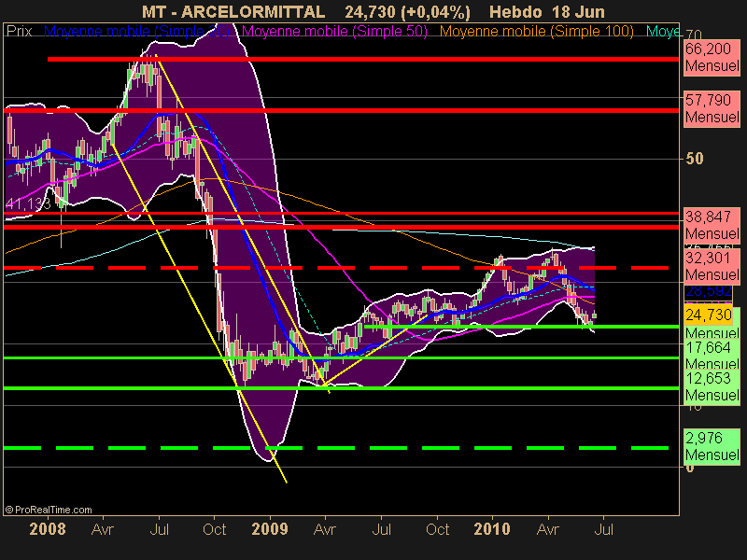Click the 17,664 Mensuel support label
The width and height of the screenshot is (747, 560).
[x=712, y=356]
